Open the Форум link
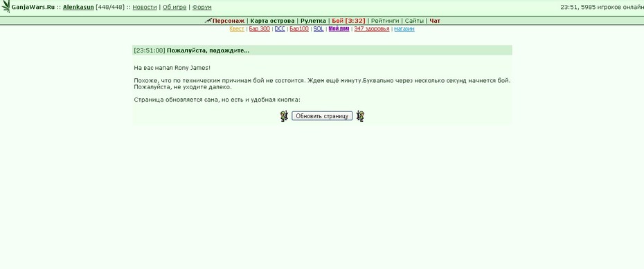 202,8
